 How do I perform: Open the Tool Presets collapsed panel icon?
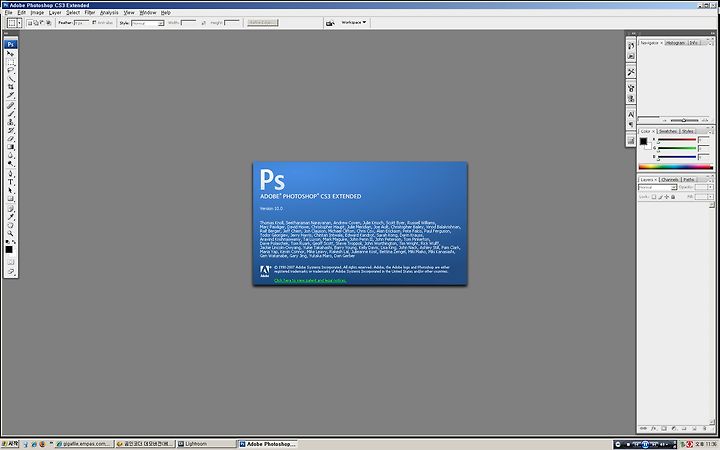[x=631, y=72]
